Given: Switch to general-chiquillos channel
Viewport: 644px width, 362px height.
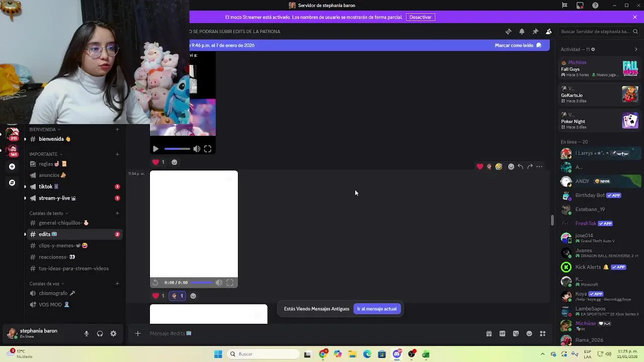Looking at the screenshot, I should pyautogui.click(x=74, y=223).
